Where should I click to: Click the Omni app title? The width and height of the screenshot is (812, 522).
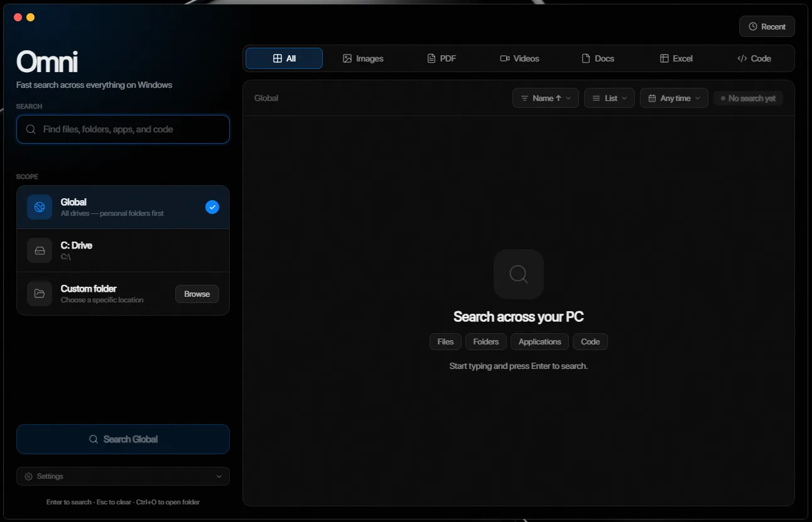[47, 62]
